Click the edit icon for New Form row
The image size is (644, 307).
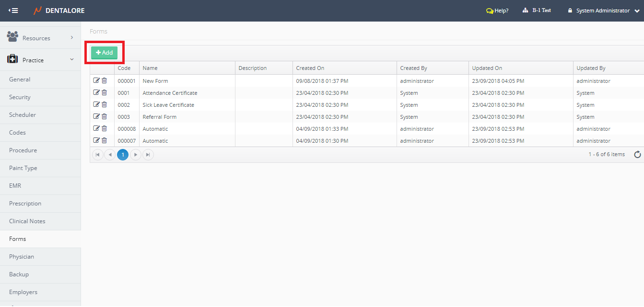tap(96, 80)
